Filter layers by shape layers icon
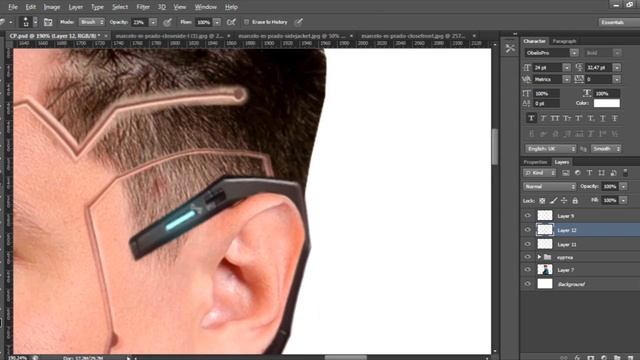 (x=601, y=173)
